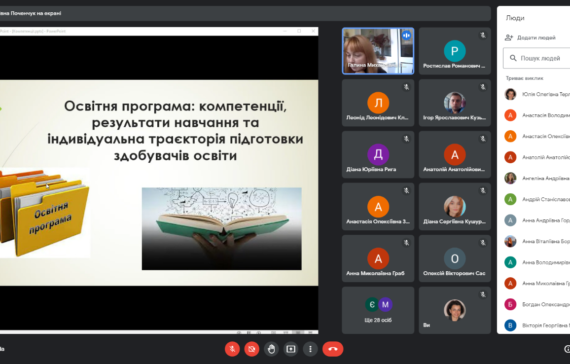Click the present screen icon
Image resolution: width=570 pixels, height=364 pixels.
[291, 349]
